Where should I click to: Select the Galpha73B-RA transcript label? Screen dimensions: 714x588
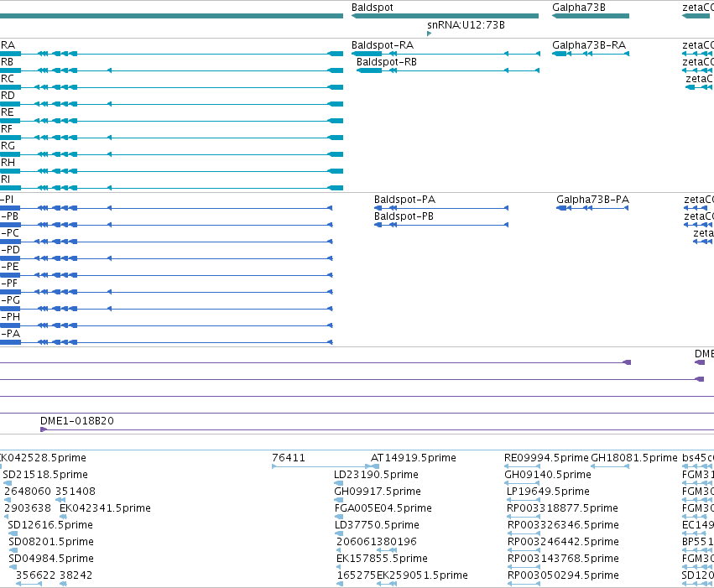(589, 45)
